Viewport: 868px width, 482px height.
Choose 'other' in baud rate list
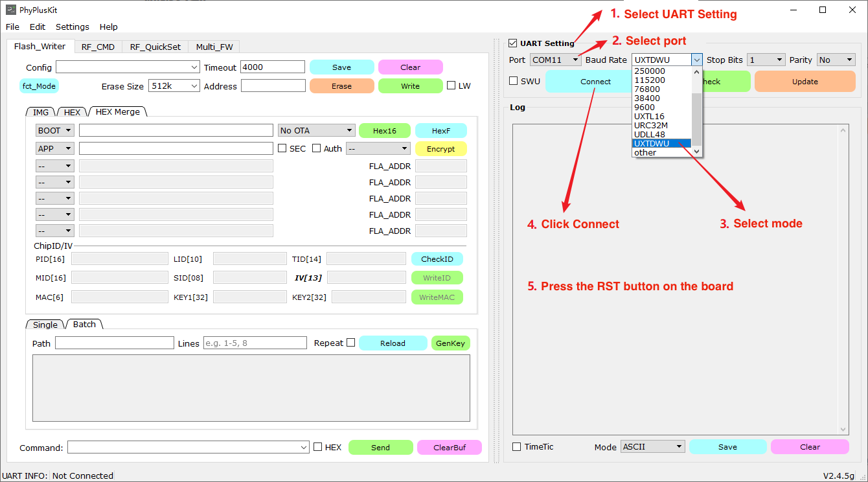point(661,153)
